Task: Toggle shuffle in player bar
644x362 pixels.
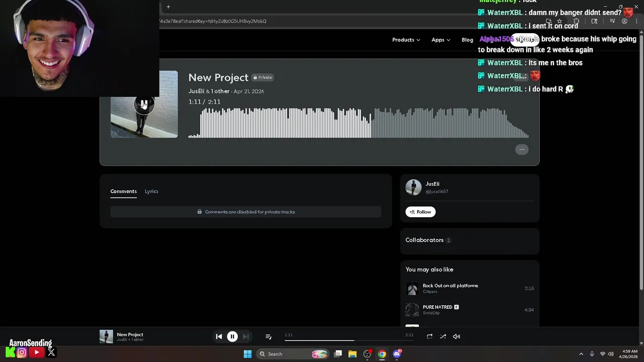Action: (443, 336)
